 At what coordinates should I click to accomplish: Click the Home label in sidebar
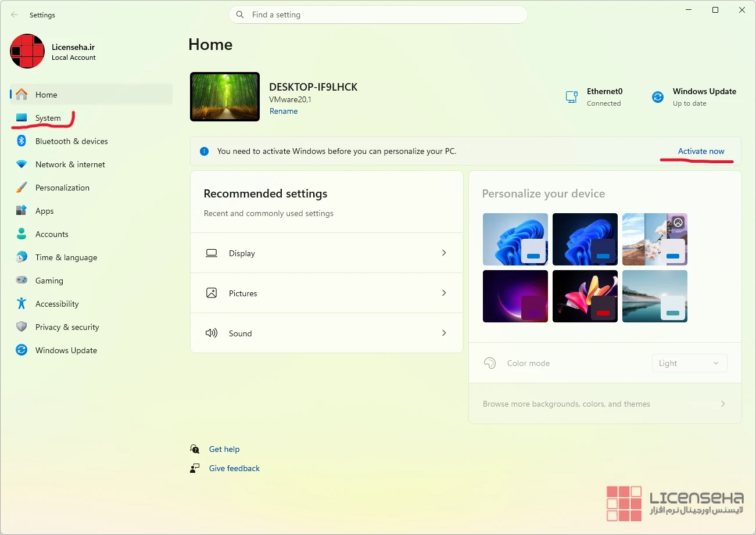coord(46,95)
